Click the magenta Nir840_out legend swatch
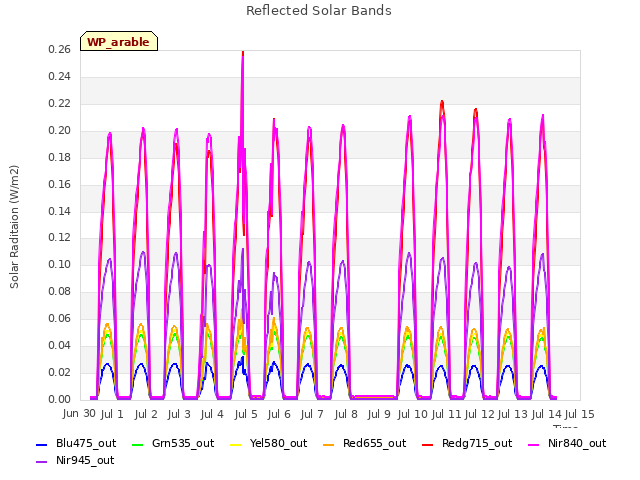640x480 pixels. (x=533, y=444)
